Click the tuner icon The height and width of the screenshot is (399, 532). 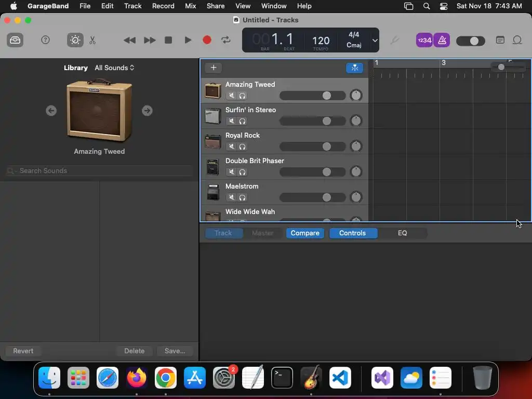click(394, 41)
